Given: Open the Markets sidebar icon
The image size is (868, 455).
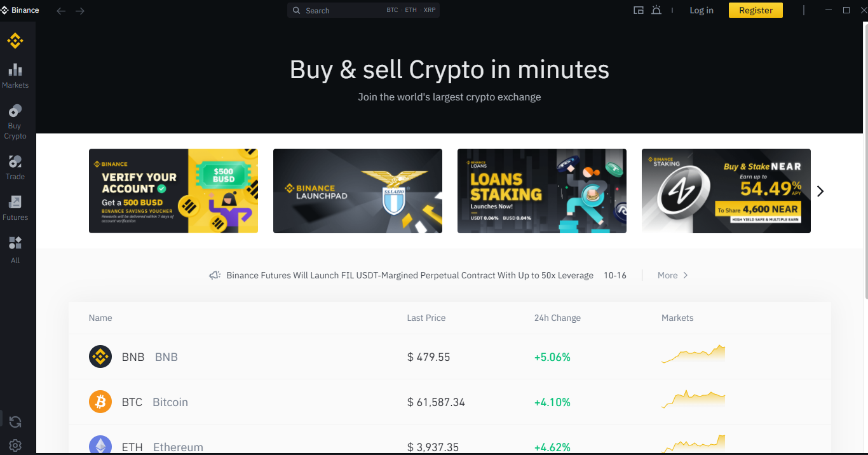Looking at the screenshot, I should (x=15, y=76).
